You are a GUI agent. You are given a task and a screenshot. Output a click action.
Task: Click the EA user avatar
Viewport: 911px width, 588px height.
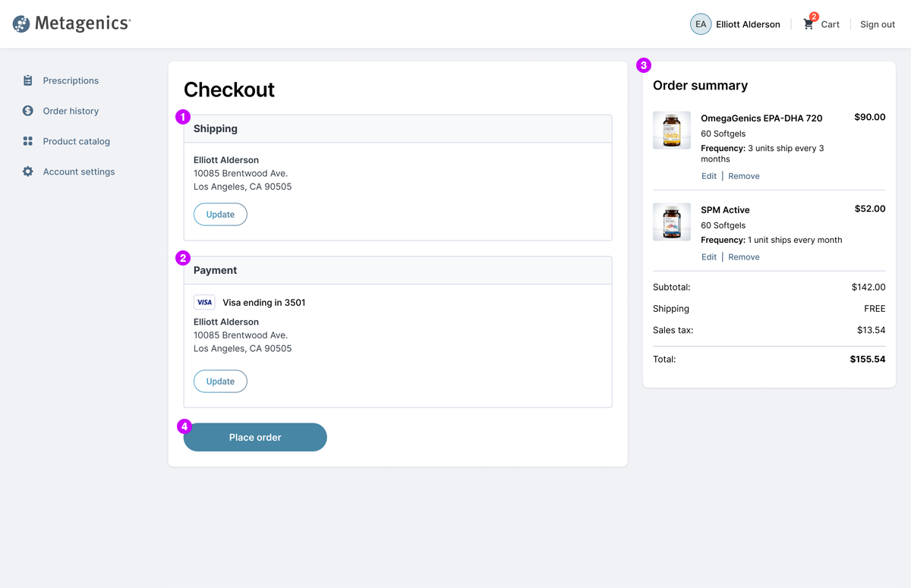pyautogui.click(x=700, y=24)
